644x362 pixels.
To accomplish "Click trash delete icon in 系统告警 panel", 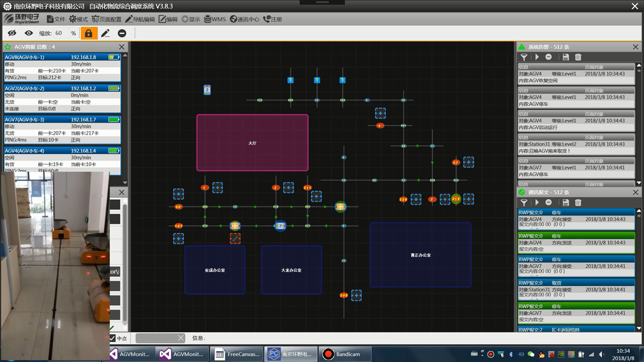I will pyautogui.click(x=578, y=57).
